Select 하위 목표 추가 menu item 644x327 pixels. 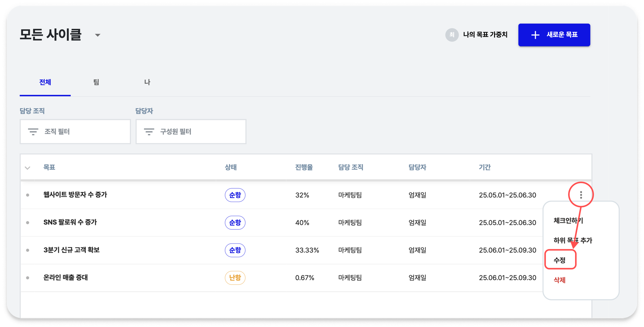(573, 240)
